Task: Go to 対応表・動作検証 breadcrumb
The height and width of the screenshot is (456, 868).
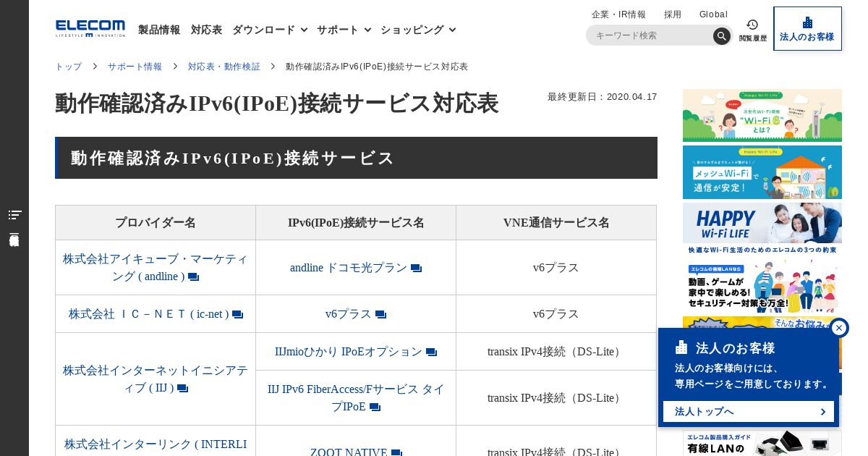Action: click(x=224, y=67)
